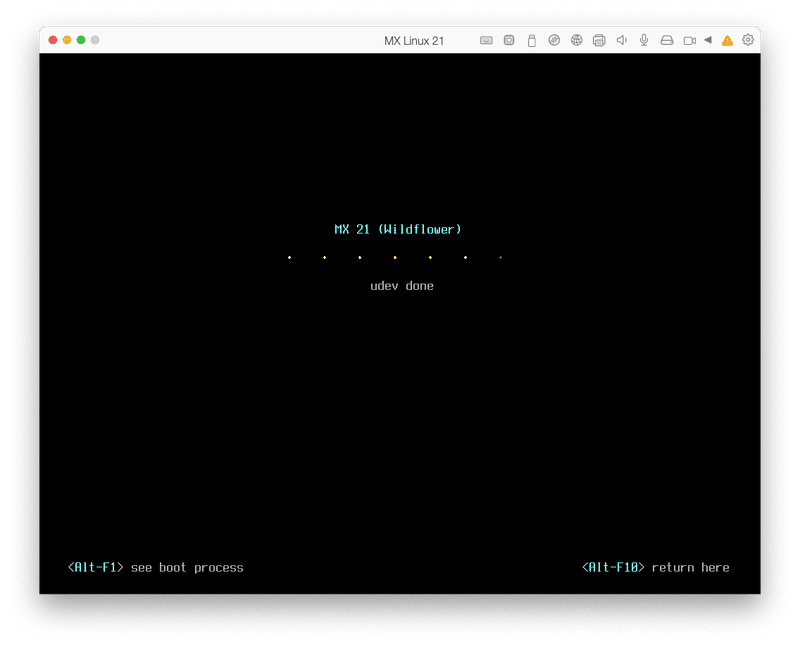Click the gray fourth window control button
Image resolution: width=800 pixels, height=646 pixels.
click(x=95, y=40)
